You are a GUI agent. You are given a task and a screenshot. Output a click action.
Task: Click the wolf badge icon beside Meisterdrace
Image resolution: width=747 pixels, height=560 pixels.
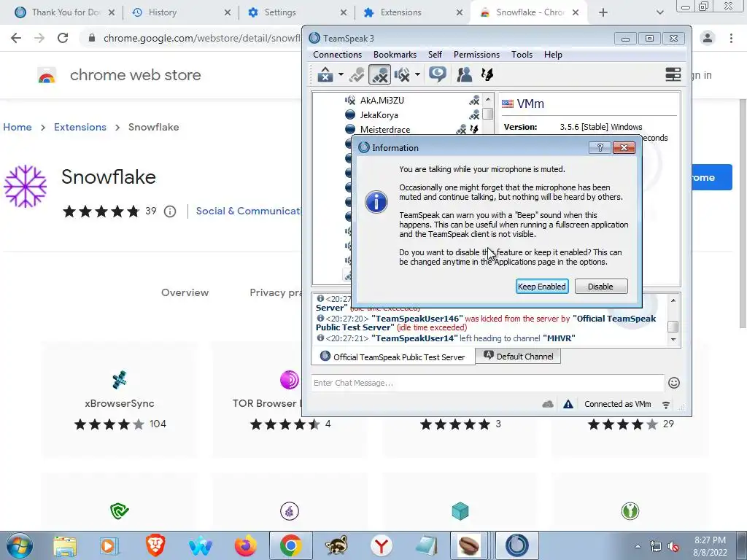point(474,129)
